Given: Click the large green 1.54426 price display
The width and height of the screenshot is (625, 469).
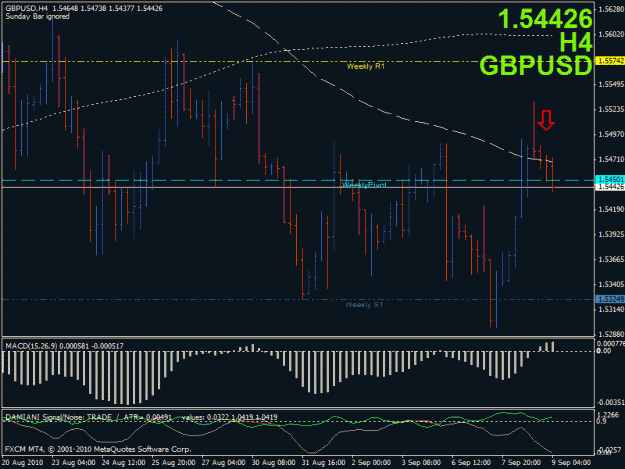Looking at the screenshot, I should coord(545,19).
